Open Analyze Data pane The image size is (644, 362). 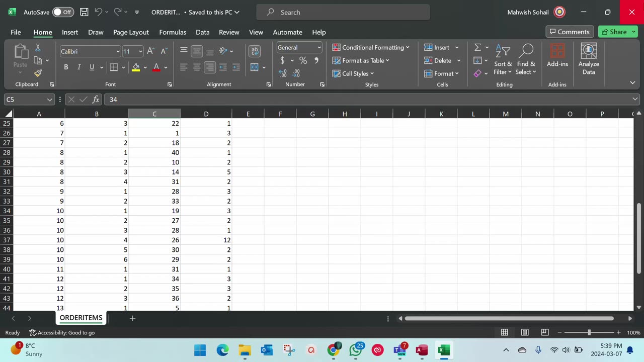pyautogui.click(x=589, y=59)
